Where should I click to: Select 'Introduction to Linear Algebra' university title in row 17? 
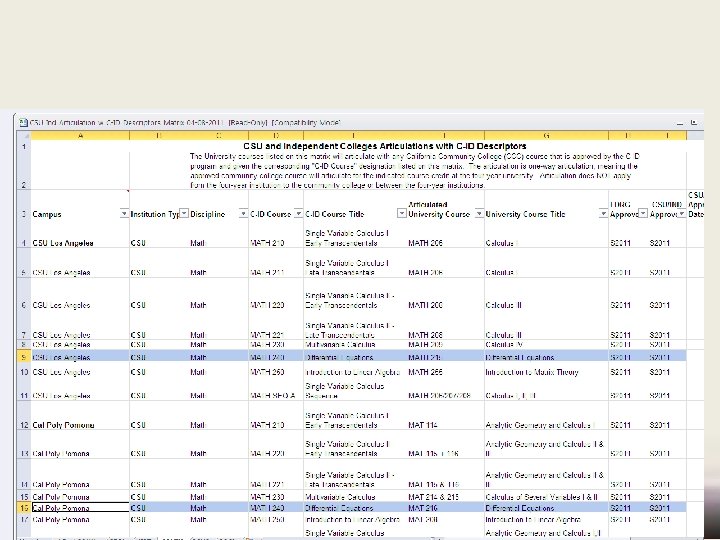(546, 520)
